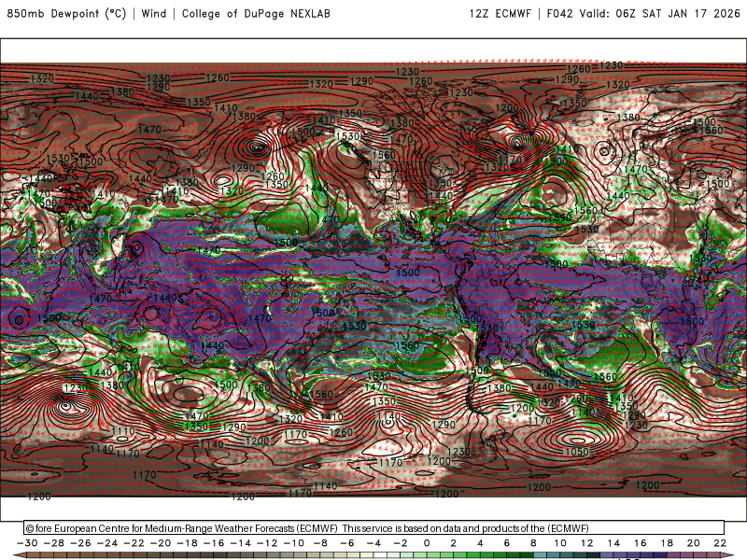Click the '-22' color scale label

tap(134, 543)
